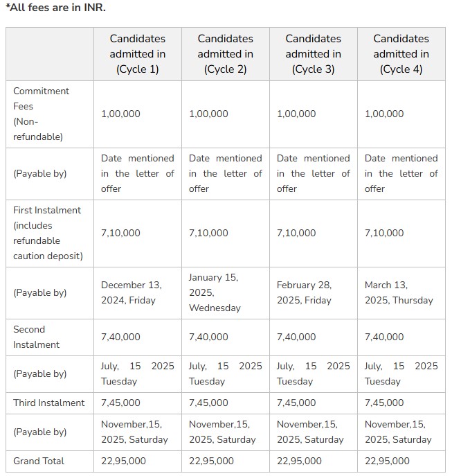Select the First Instalment row label
This screenshot has height=476, width=452.
coord(48,233)
